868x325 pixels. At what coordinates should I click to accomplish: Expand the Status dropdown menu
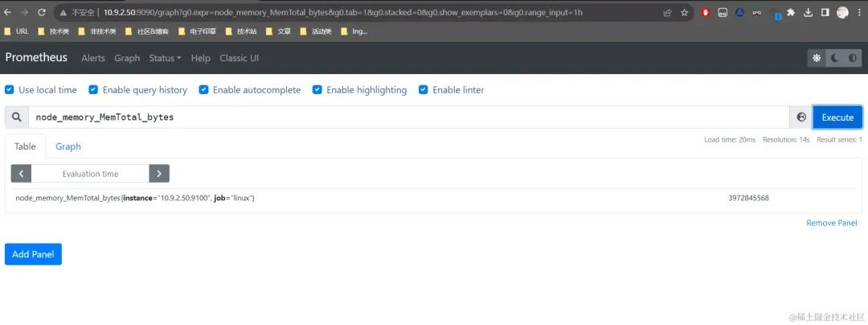point(165,58)
